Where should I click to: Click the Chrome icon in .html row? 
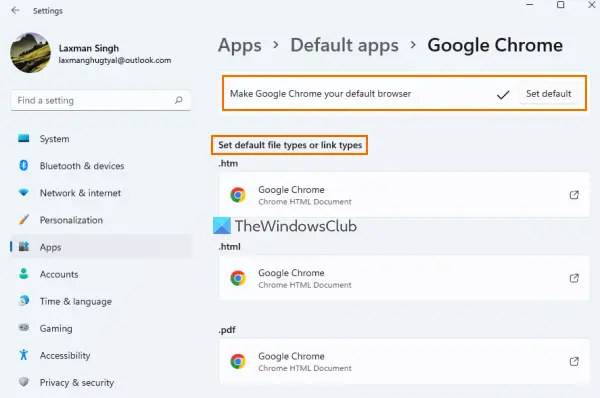(x=238, y=278)
